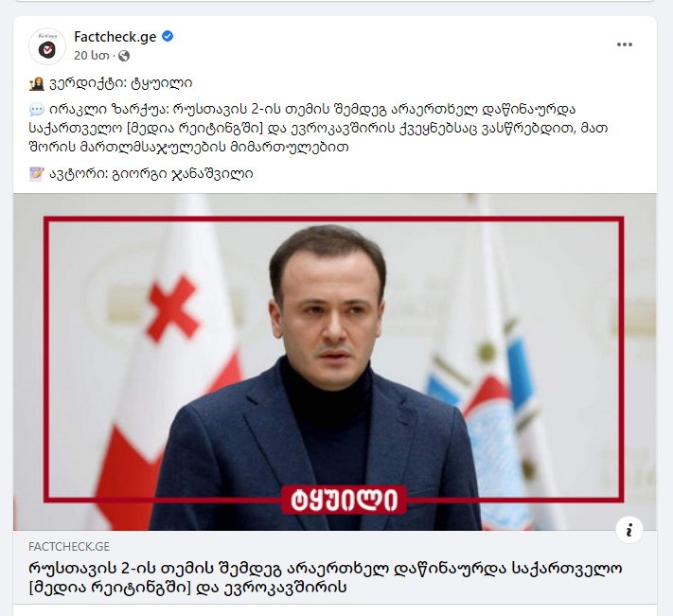This screenshot has width=673, height=616.
Task: Open the three-dot post options menu
Action: [x=624, y=44]
